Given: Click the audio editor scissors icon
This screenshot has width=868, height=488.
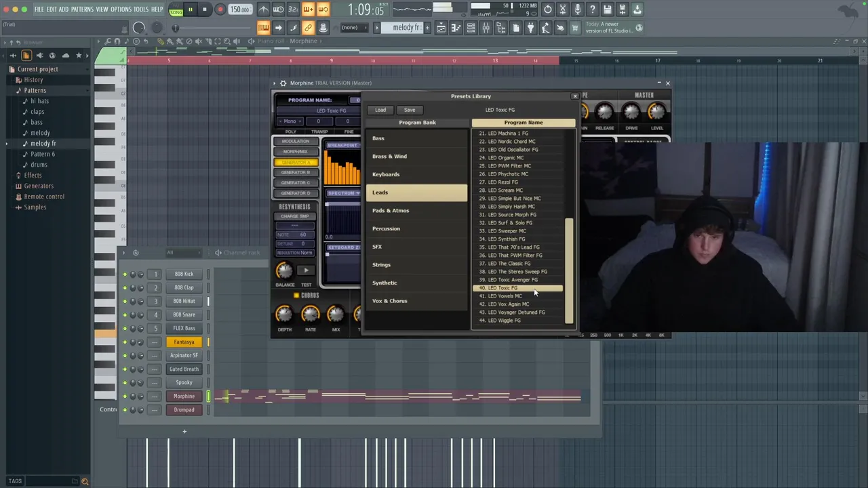Looking at the screenshot, I should point(563,9).
